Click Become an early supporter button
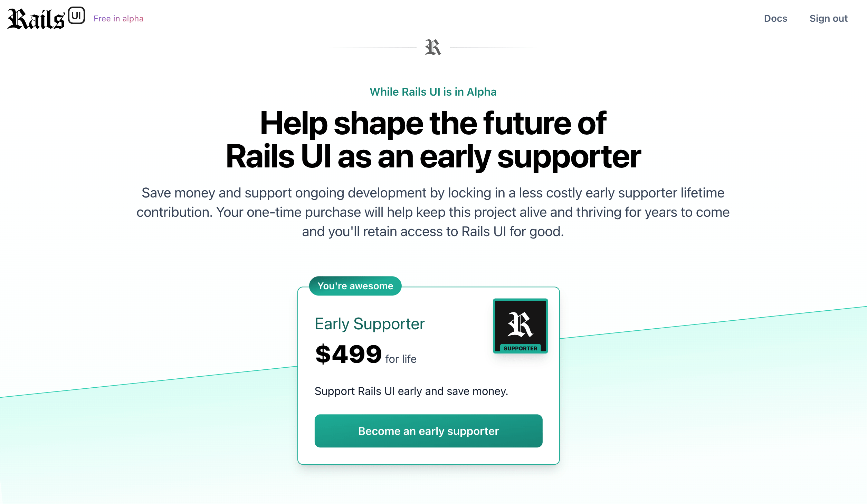The width and height of the screenshot is (867, 504). tap(428, 431)
